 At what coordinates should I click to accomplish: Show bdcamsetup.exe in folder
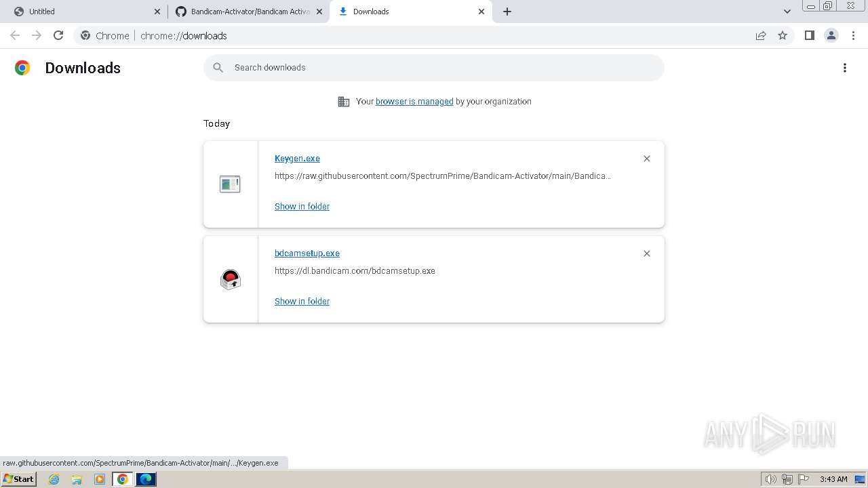pyautogui.click(x=302, y=302)
